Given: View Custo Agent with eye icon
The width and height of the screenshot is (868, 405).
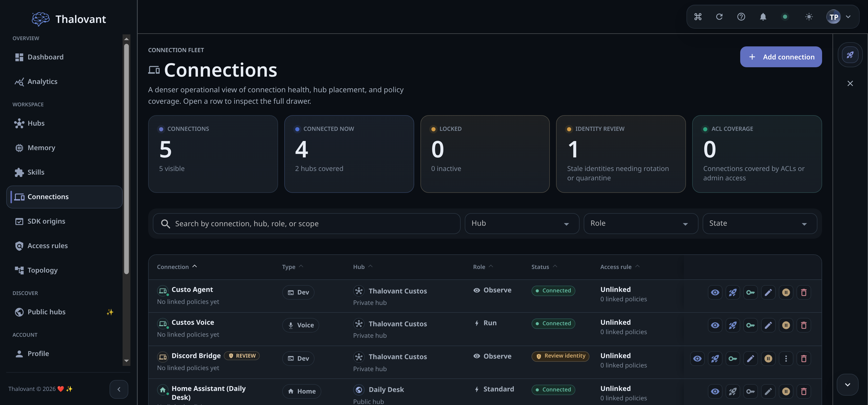Looking at the screenshot, I should coord(715,293).
